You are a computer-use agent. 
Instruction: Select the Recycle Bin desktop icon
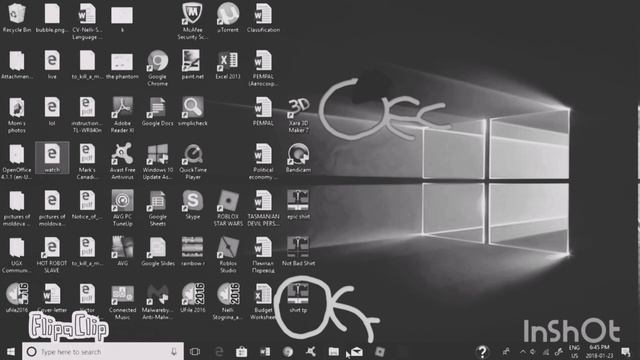click(x=17, y=18)
